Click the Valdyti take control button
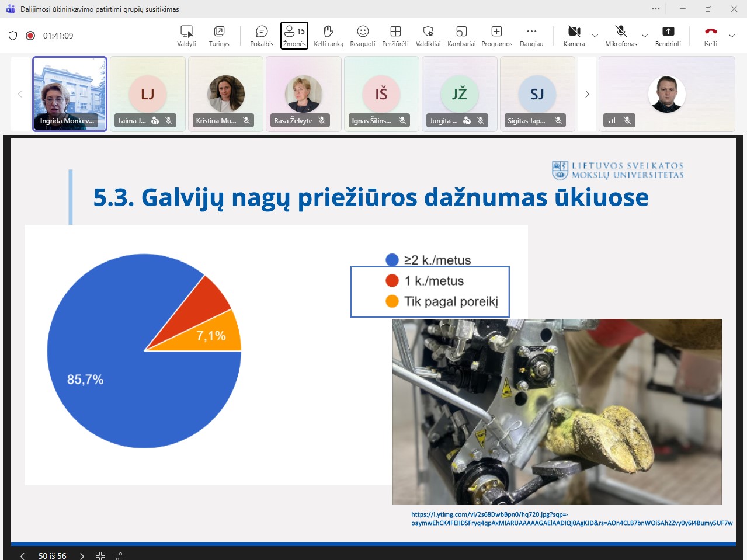The width and height of the screenshot is (747, 560). (x=187, y=36)
